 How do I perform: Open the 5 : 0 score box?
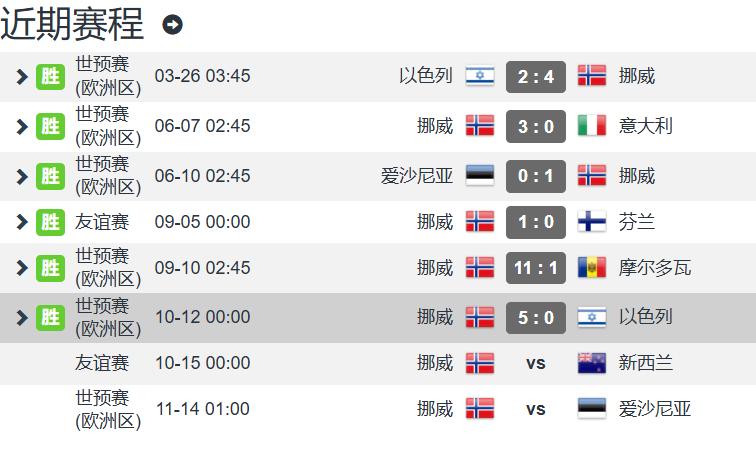pyautogui.click(x=536, y=317)
